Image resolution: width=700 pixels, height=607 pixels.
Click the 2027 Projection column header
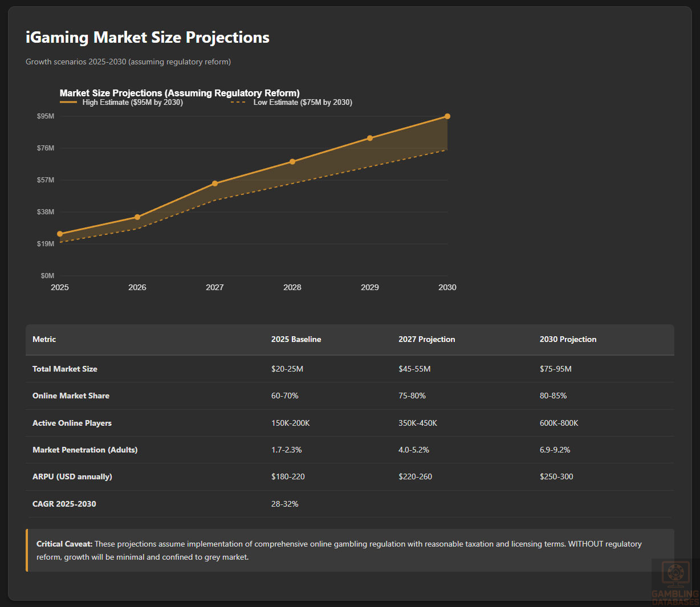click(x=426, y=340)
